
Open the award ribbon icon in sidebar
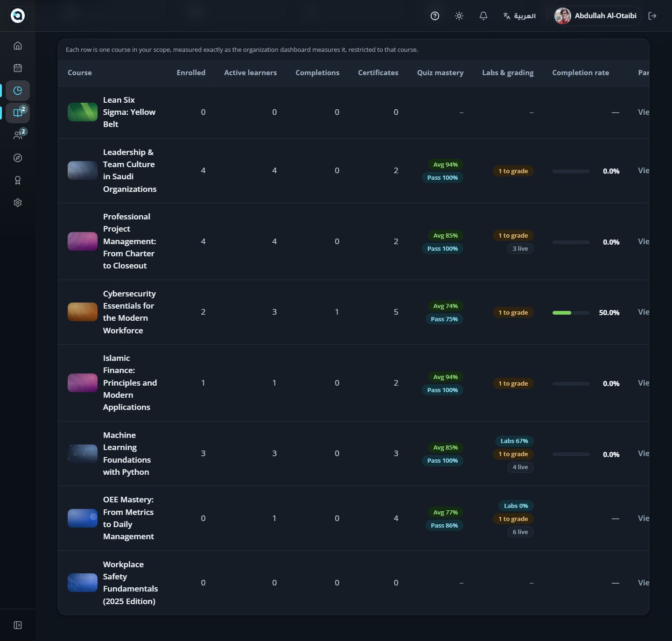(x=18, y=180)
